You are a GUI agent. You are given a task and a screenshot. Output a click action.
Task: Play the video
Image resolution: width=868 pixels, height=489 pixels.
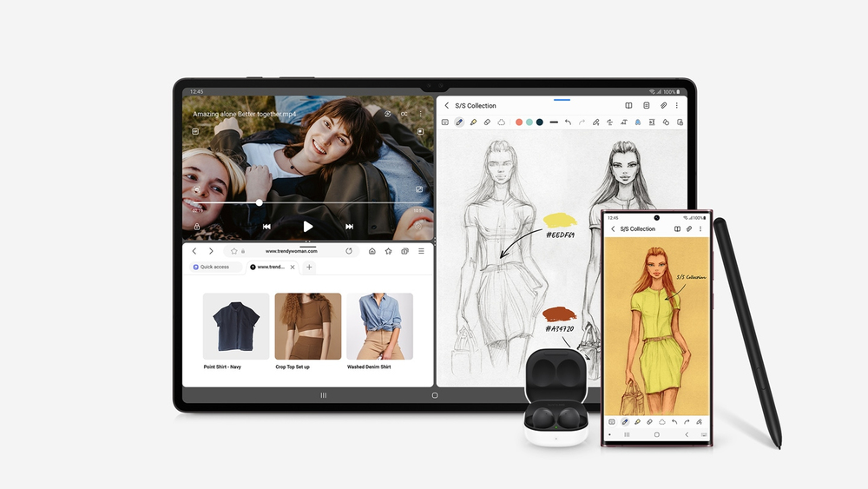click(308, 227)
